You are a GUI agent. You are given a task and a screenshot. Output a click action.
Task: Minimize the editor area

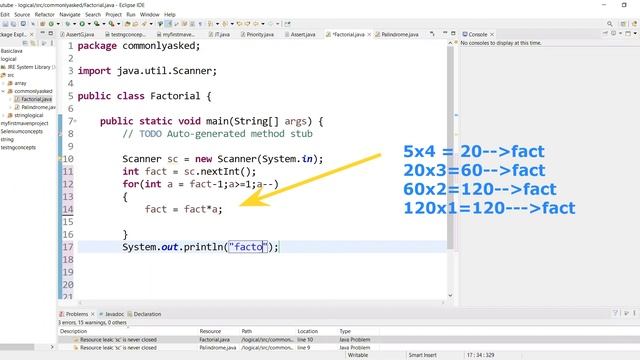[445, 33]
